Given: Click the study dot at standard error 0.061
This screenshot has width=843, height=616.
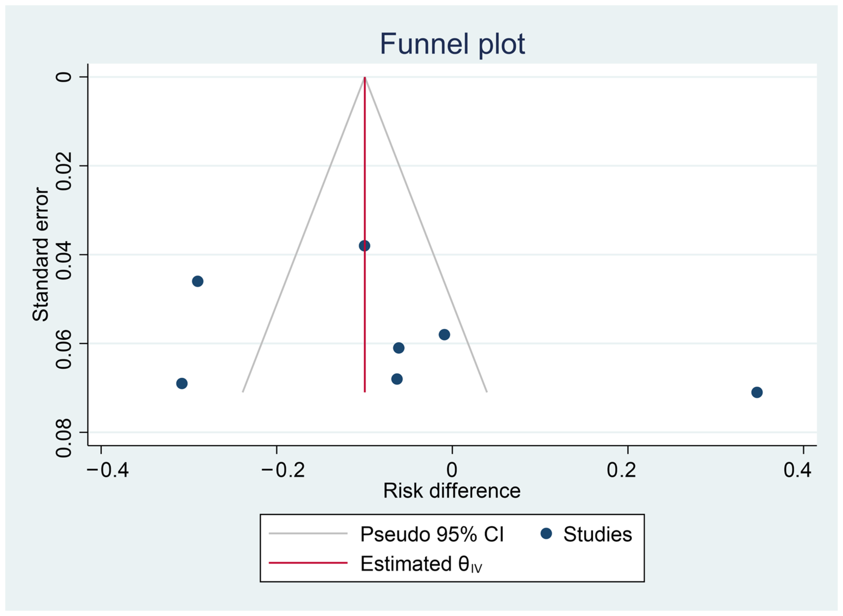Looking at the screenshot, I should click(x=399, y=348).
